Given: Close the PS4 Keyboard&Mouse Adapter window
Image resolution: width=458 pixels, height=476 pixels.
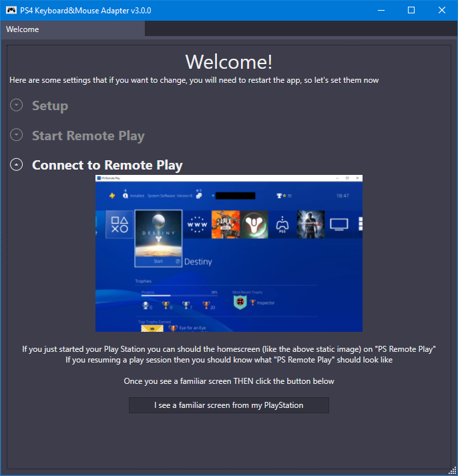Looking at the screenshot, I should tap(442, 10).
